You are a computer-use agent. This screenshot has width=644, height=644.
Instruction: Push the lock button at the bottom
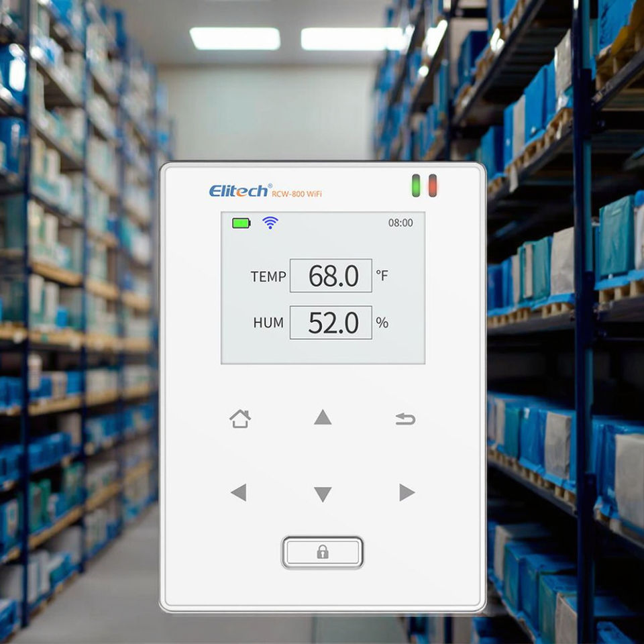(323, 552)
